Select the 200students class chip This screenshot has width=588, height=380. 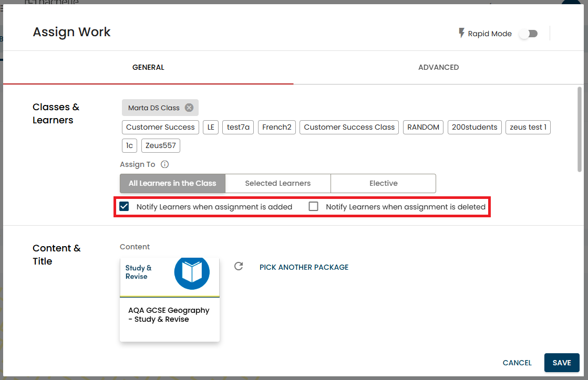(x=474, y=127)
